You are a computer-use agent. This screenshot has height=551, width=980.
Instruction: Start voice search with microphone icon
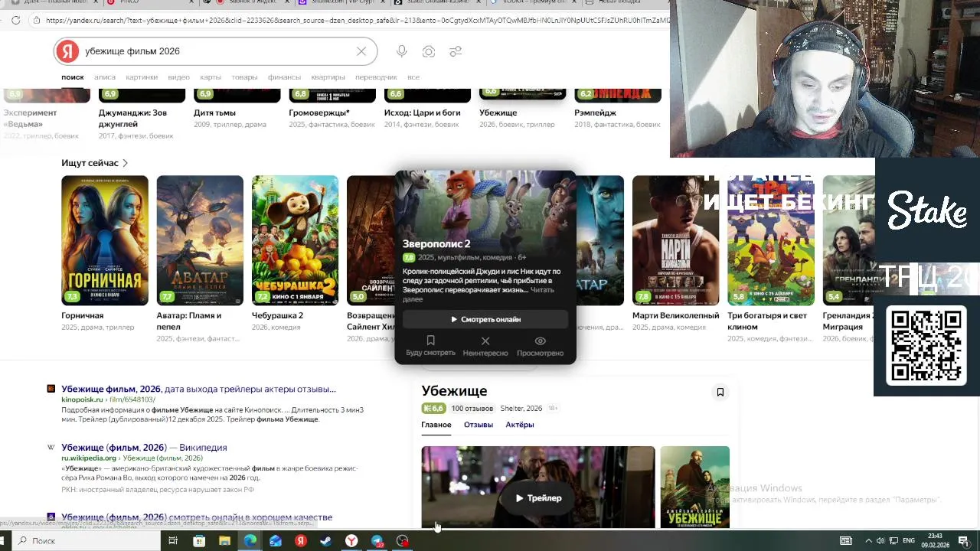(401, 51)
